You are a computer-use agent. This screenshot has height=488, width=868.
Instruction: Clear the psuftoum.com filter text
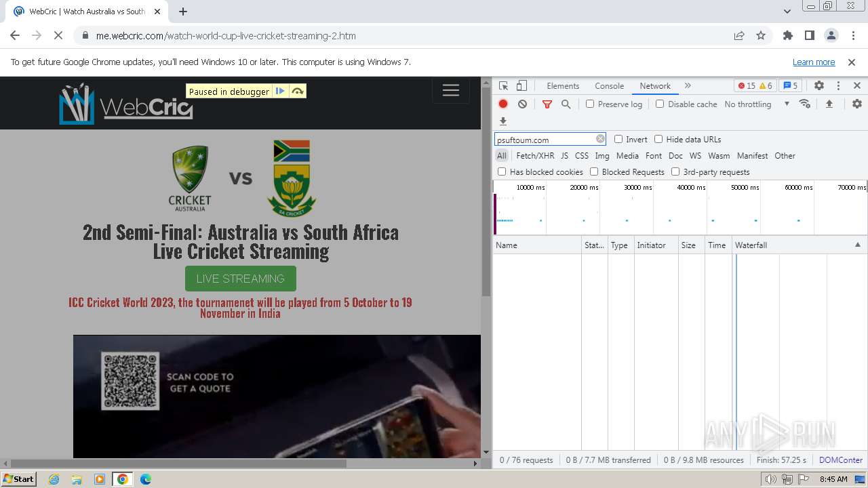coord(600,139)
